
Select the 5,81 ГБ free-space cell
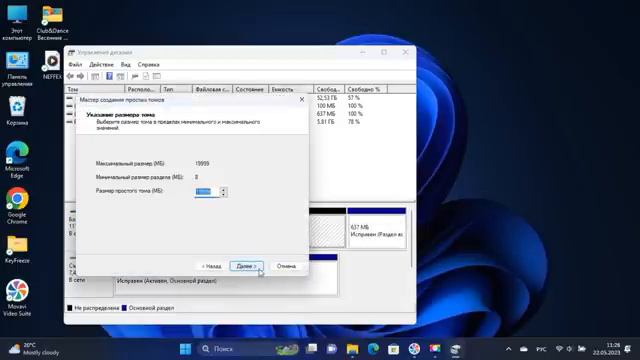325,122
